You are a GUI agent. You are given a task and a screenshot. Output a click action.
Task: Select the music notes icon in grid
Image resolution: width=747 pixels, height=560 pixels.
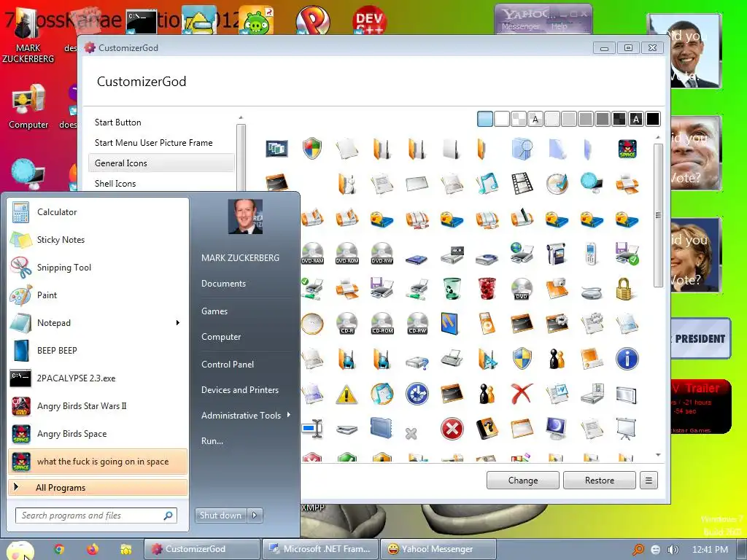point(487,184)
